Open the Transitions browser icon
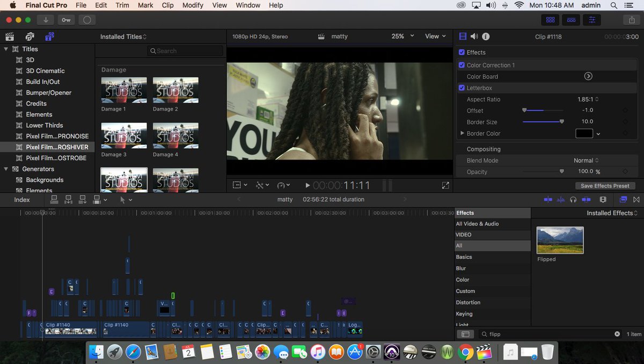644x364 pixels. pyautogui.click(x=636, y=199)
